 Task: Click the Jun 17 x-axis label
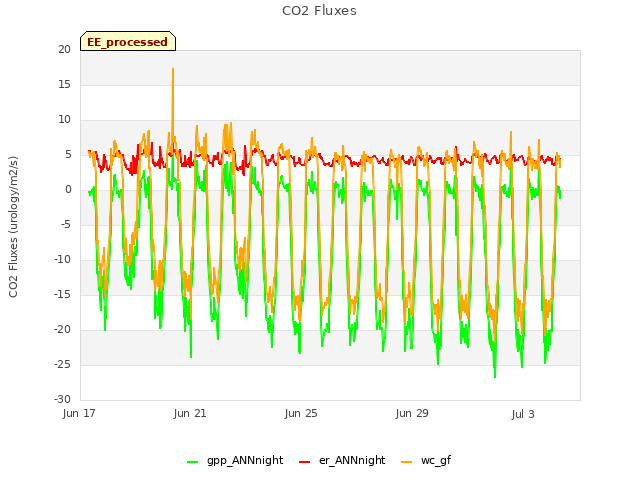click(x=79, y=413)
